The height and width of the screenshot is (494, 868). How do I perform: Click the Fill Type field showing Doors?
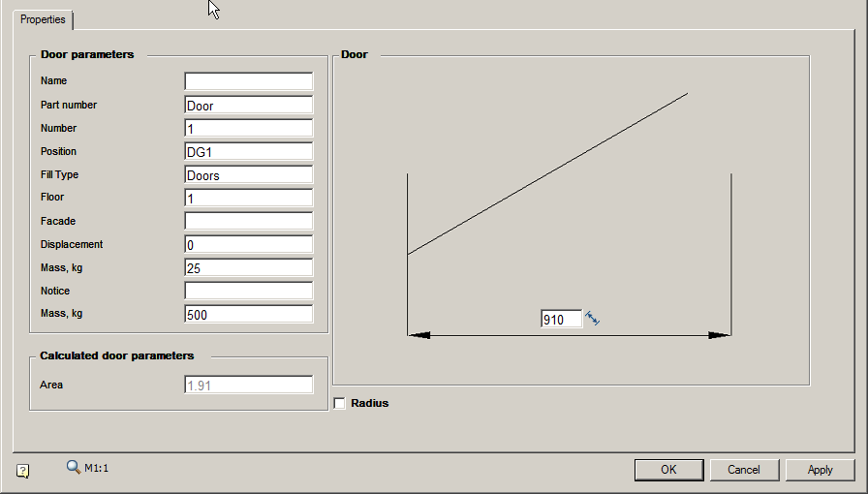(248, 174)
